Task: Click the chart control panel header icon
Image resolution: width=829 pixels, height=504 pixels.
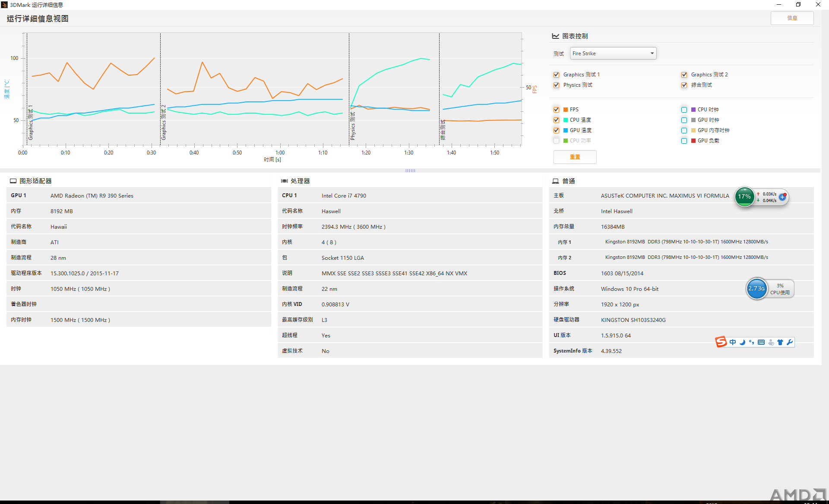Action: pyautogui.click(x=556, y=36)
